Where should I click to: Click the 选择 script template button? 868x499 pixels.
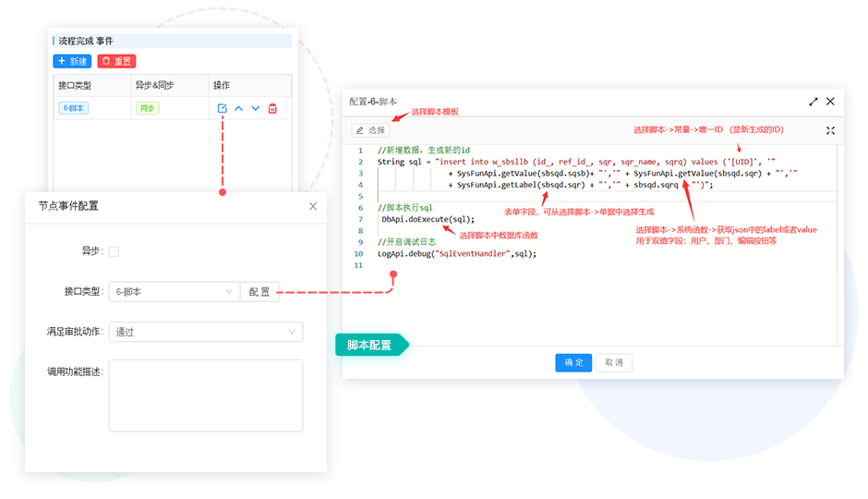[x=370, y=130]
